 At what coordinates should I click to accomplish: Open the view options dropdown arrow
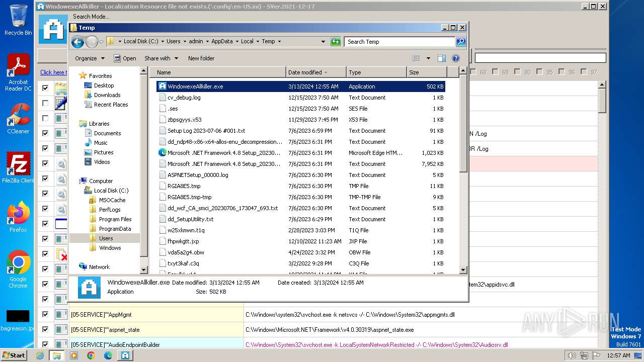click(428, 58)
